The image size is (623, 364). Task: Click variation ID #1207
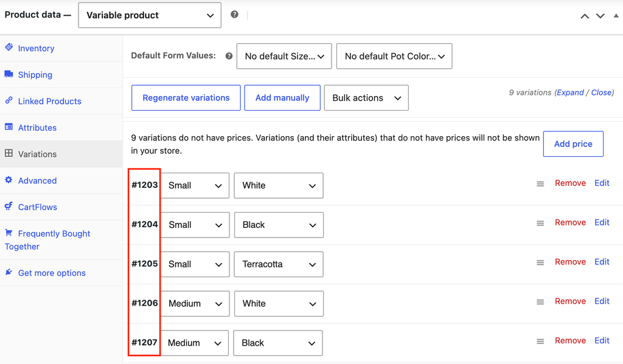tap(145, 342)
